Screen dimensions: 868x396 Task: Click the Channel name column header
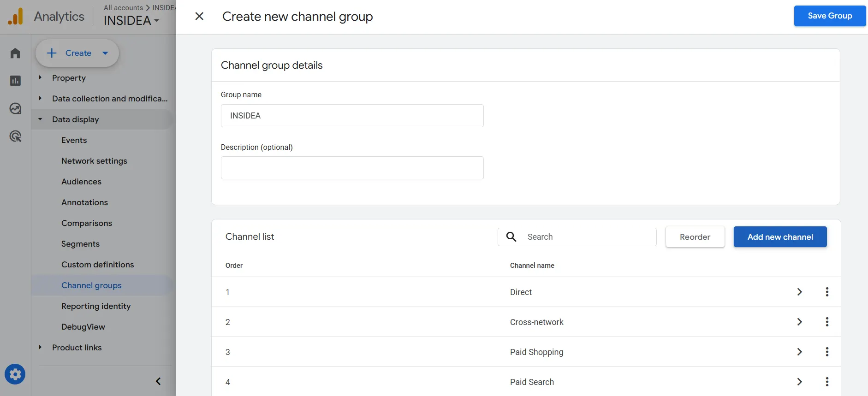click(532, 266)
